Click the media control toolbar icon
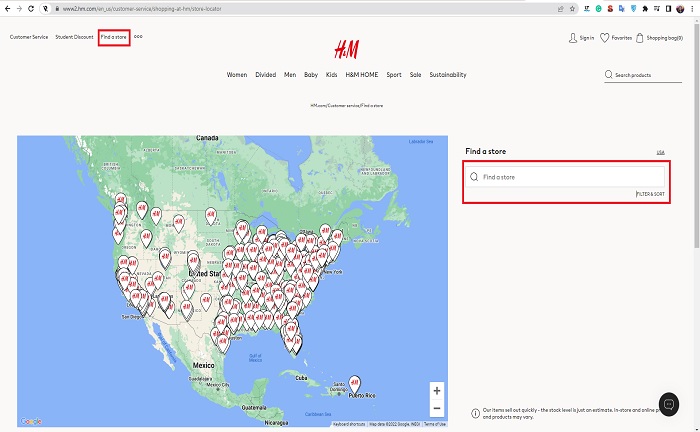 [x=657, y=8]
